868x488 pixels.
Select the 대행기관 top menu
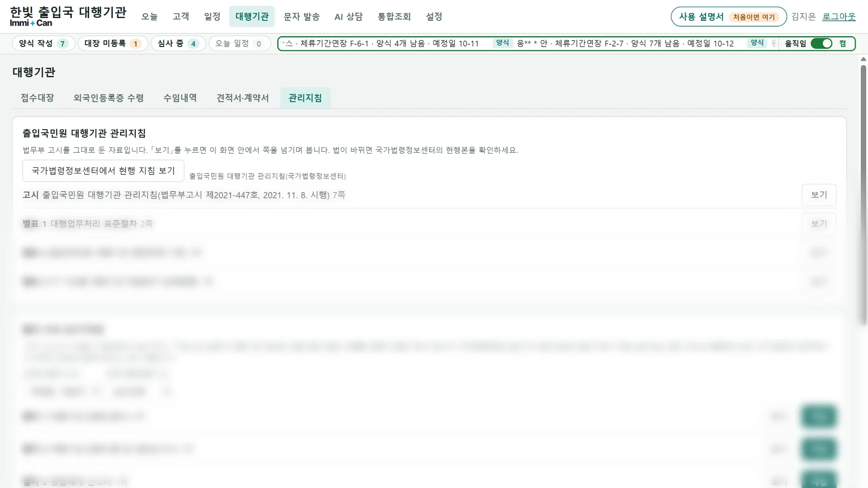252,17
